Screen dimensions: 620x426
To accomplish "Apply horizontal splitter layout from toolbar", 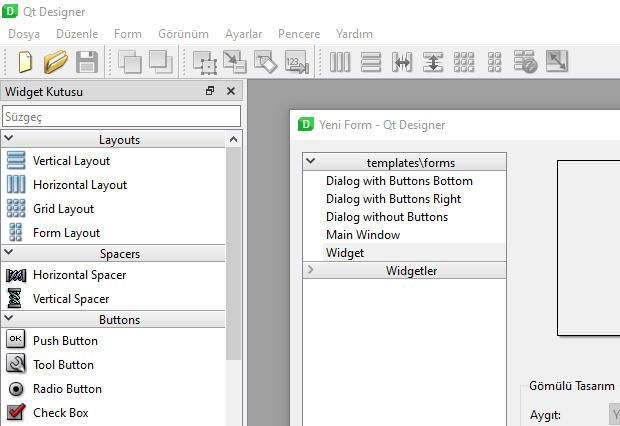I will [402, 62].
